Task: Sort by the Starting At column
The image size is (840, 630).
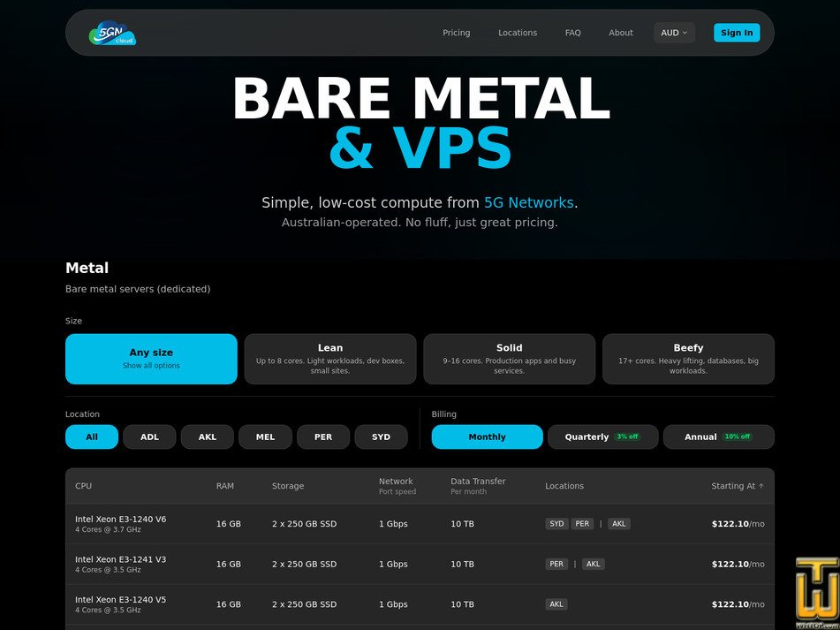Action: (x=738, y=486)
